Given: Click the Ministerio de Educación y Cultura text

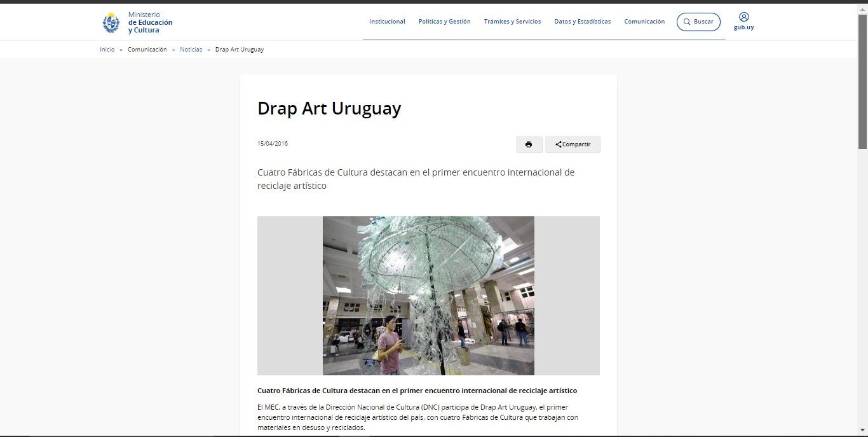Looking at the screenshot, I should click(x=150, y=22).
